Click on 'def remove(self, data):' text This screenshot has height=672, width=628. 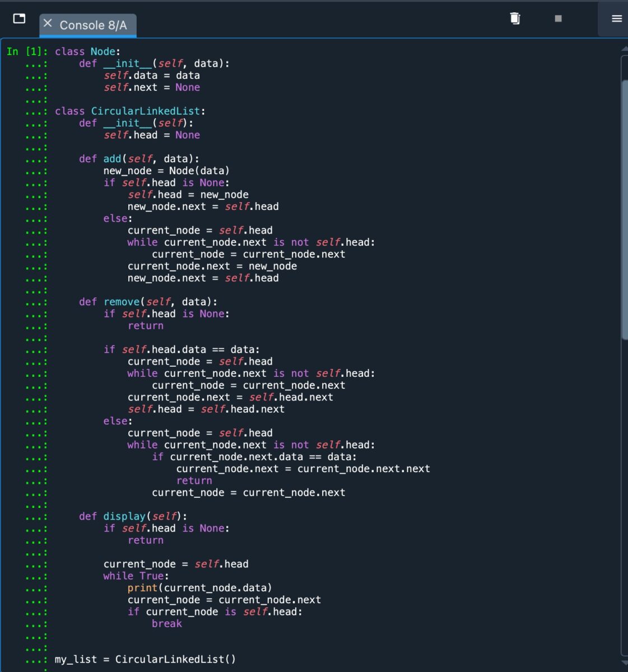coord(148,302)
